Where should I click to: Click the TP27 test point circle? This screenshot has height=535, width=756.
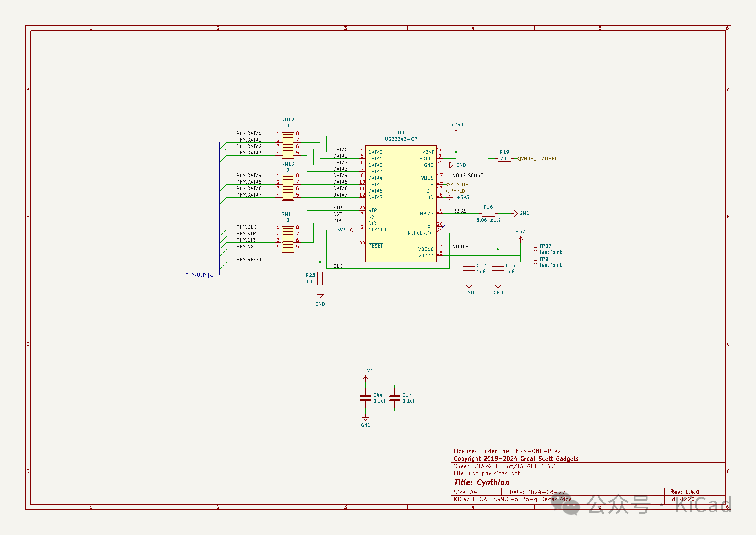pos(535,249)
